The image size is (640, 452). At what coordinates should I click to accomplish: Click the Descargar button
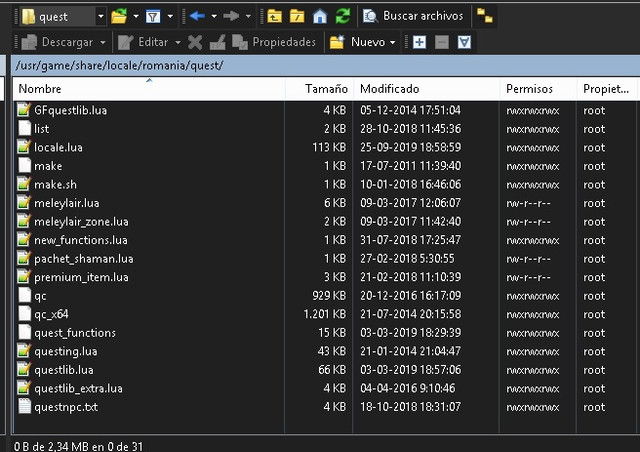coord(57,42)
